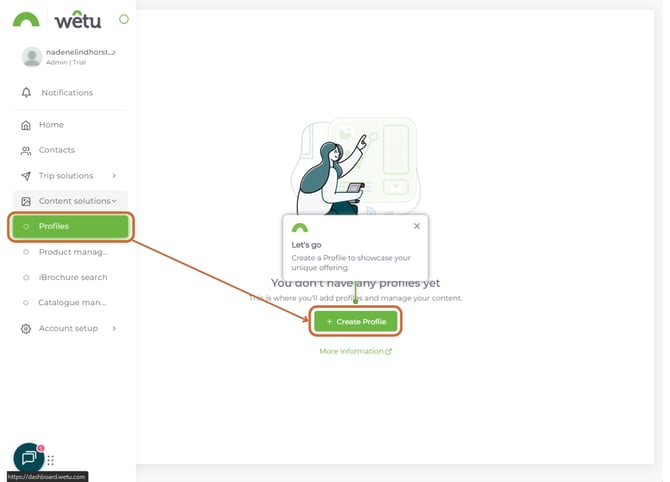Expand the Account setup chevron

(x=114, y=328)
